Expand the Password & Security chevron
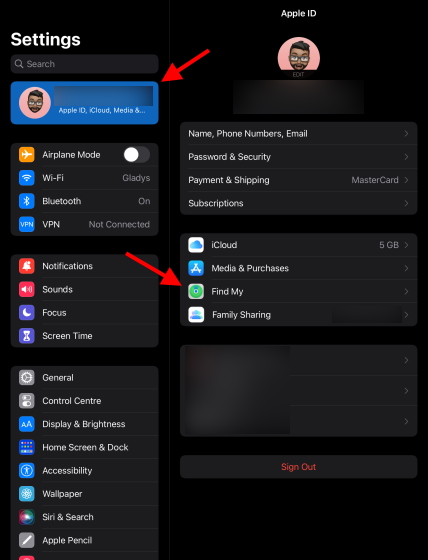This screenshot has width=428, height=560. tap(406, 157)
